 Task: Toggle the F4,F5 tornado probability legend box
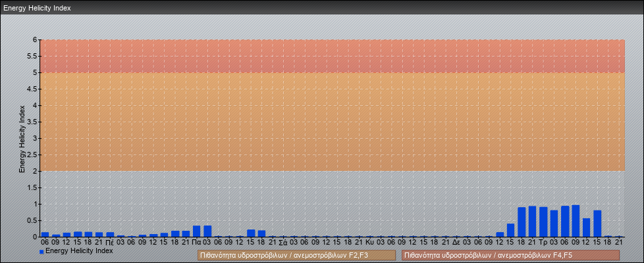pos(510,255)
